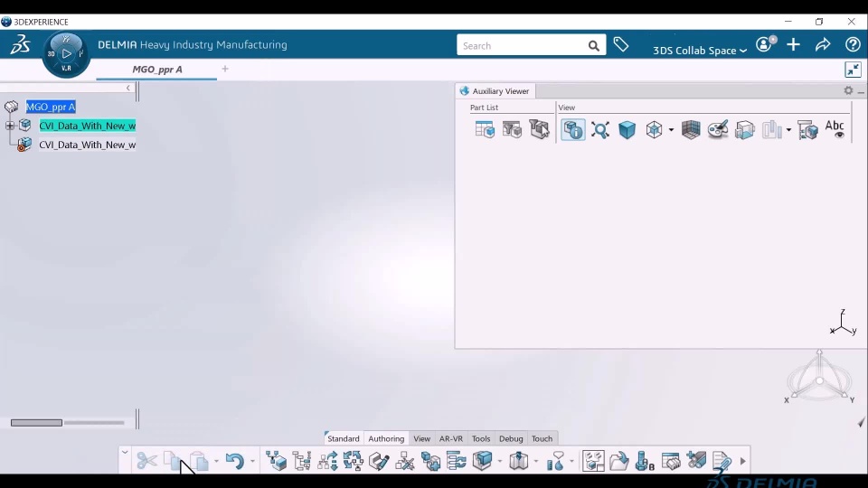The width and height of the screenshot is (868, 488).
Task: Click the transparent box section icon
Action: 745,129
